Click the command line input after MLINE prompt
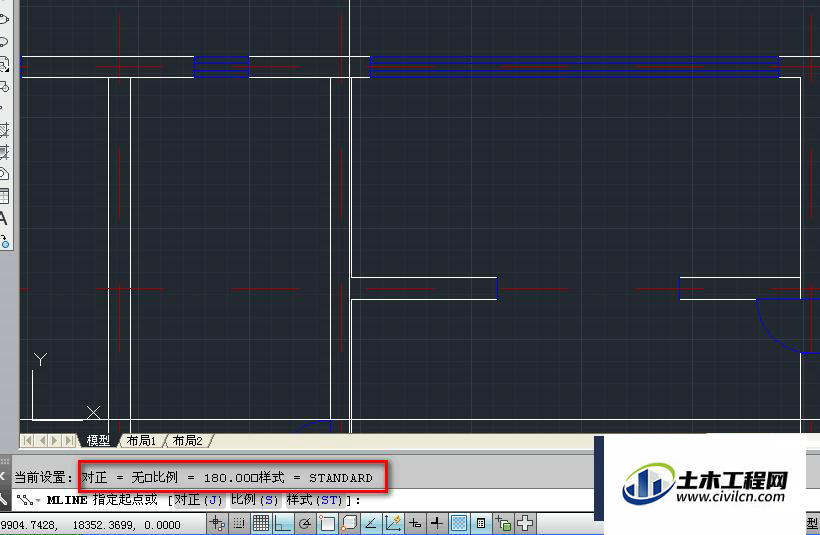This screenshot has width=820, height=535. pyautogui.click(x=476, y=500)
